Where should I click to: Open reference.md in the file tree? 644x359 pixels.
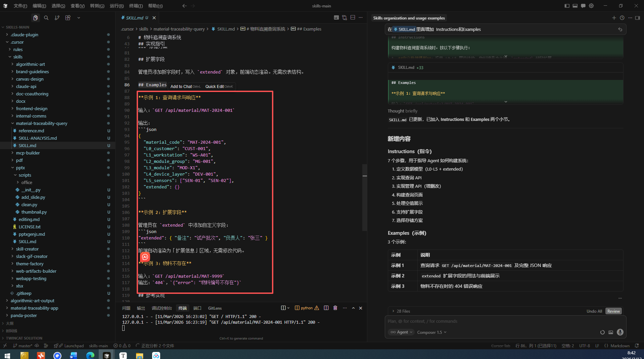31,131
